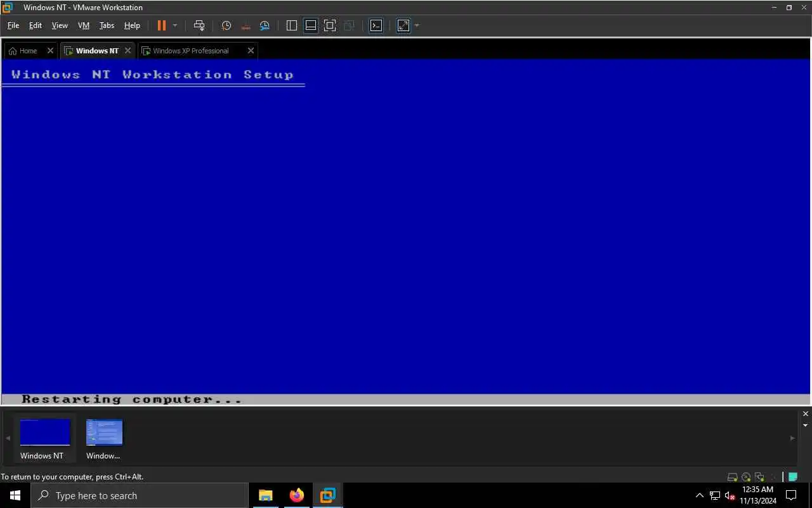
Task: Click the hard disk status bar icon
Action: (732, 477)
